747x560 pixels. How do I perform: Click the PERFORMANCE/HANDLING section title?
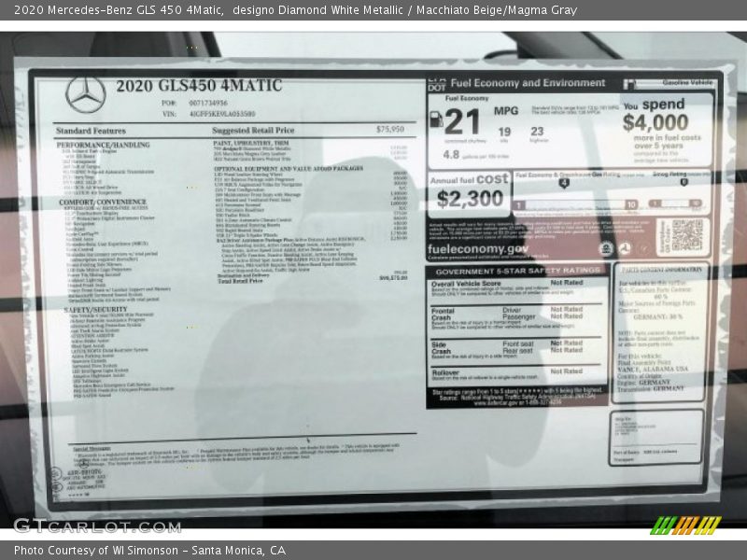[x=103, y=145]
